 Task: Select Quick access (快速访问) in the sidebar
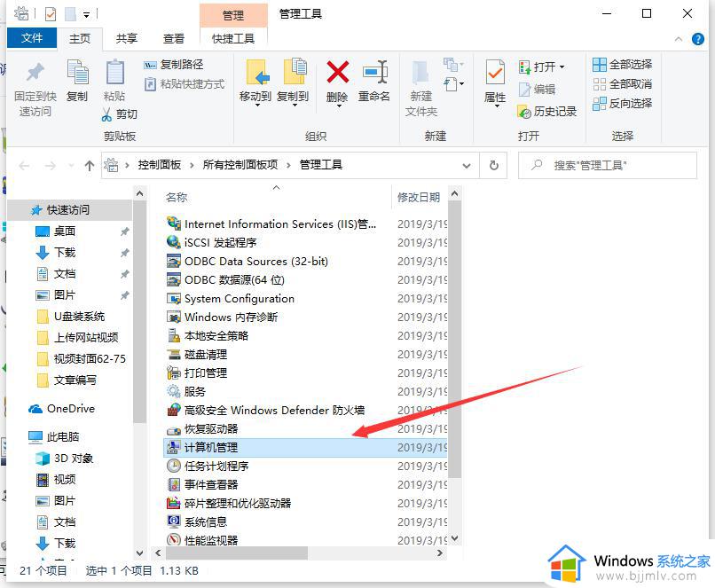point(68,209)
